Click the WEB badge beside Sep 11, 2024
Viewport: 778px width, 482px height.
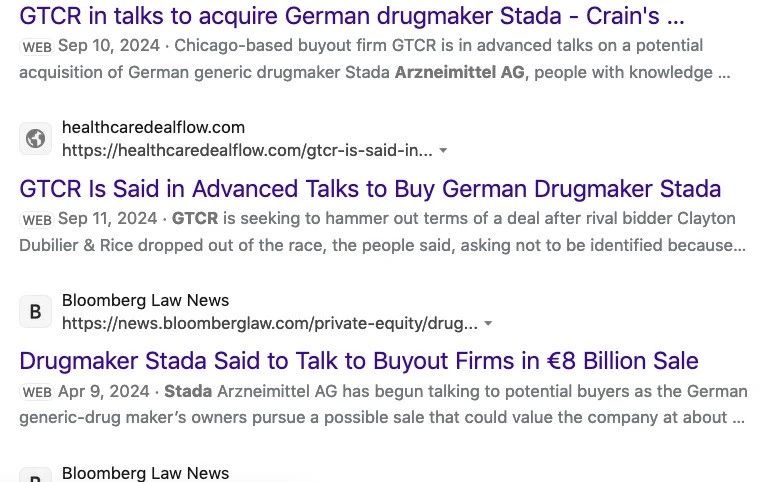click(x=37, y=220)
